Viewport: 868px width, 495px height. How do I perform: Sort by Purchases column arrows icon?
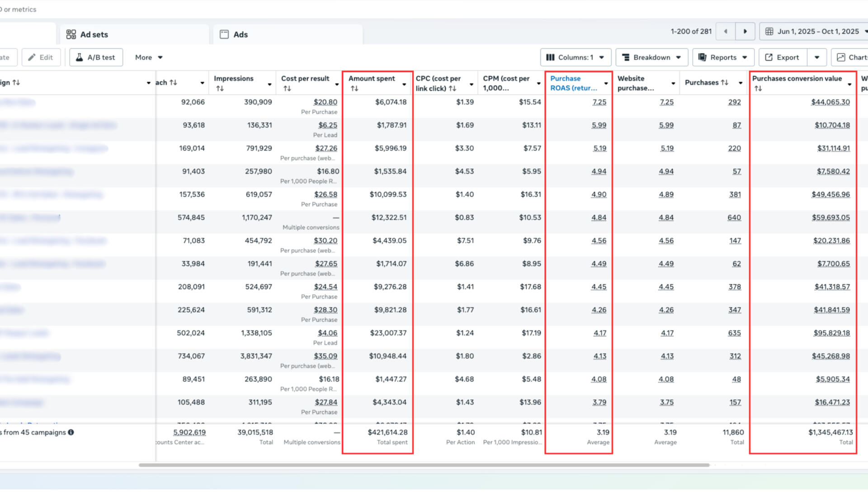tap(725, 82)
